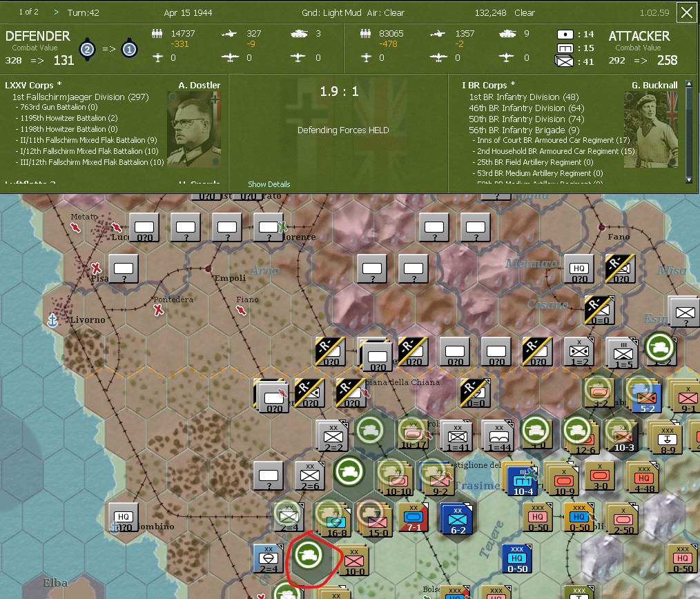Select 763rd Gun Battalion entry
The width and height of the screenshot is (700, 599).
57,107
